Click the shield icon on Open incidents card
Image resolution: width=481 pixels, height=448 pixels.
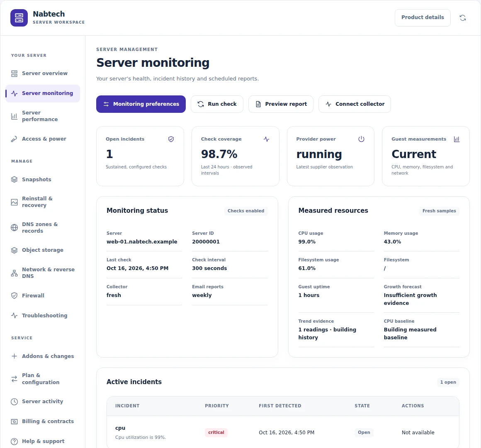tap(171, 139)
